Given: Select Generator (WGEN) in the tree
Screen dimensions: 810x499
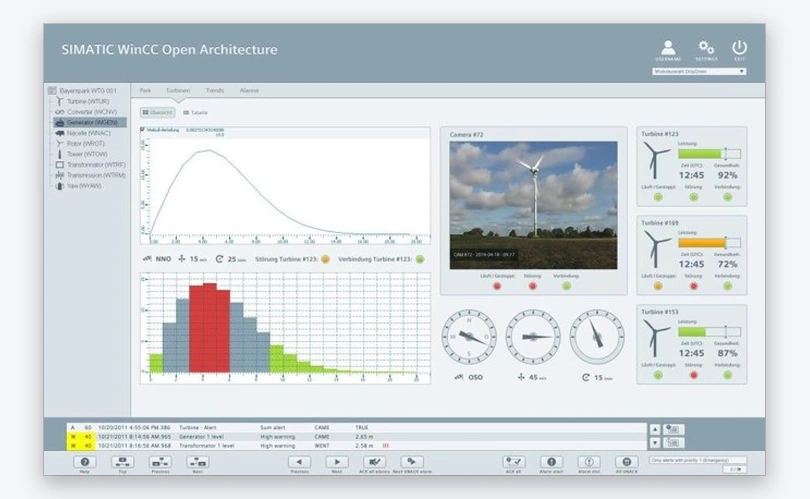Looking at the screenshot, I should (90, 122).
